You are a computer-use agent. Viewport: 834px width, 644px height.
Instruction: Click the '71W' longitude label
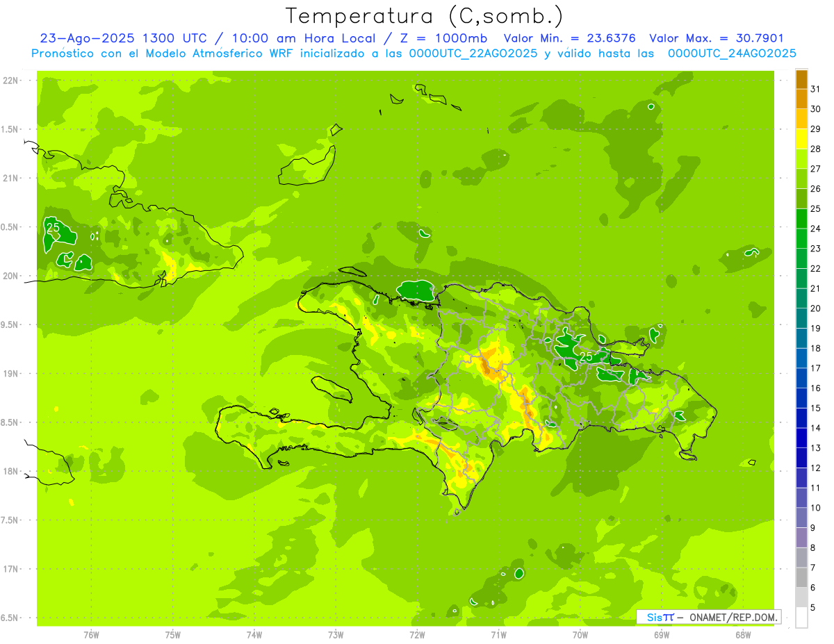(499, 634)
